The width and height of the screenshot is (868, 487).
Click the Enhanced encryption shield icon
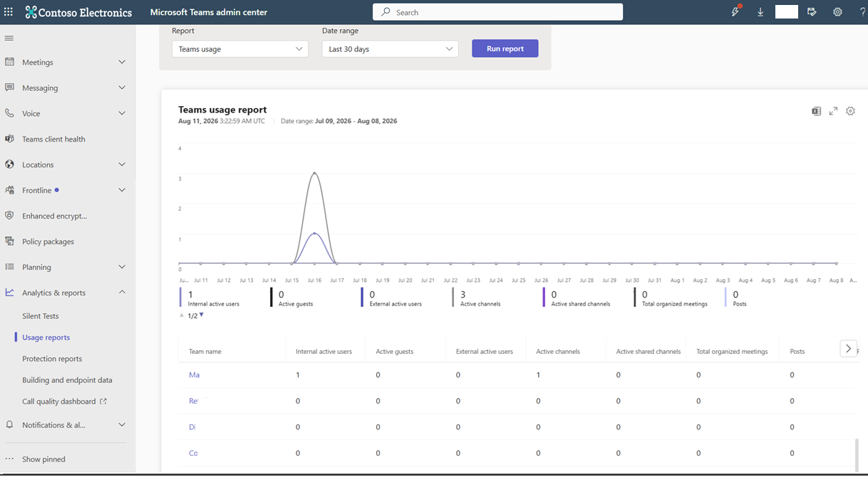pyautogui.click(x=9, y=216)
